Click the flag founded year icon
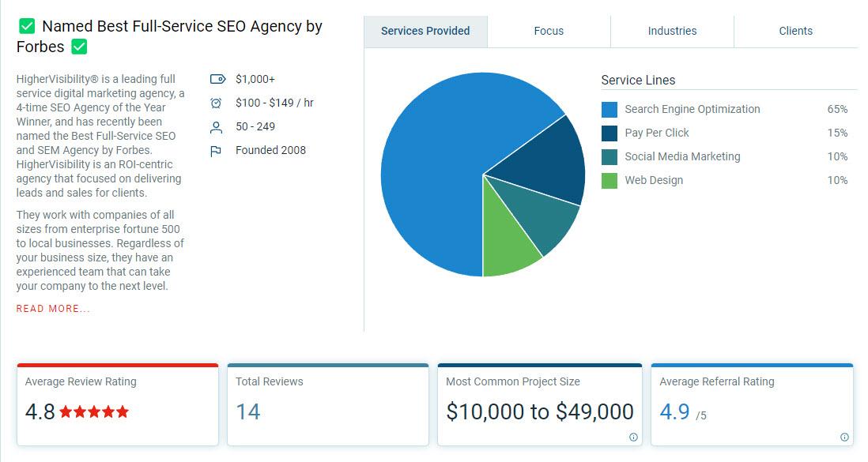 (217, 151)
